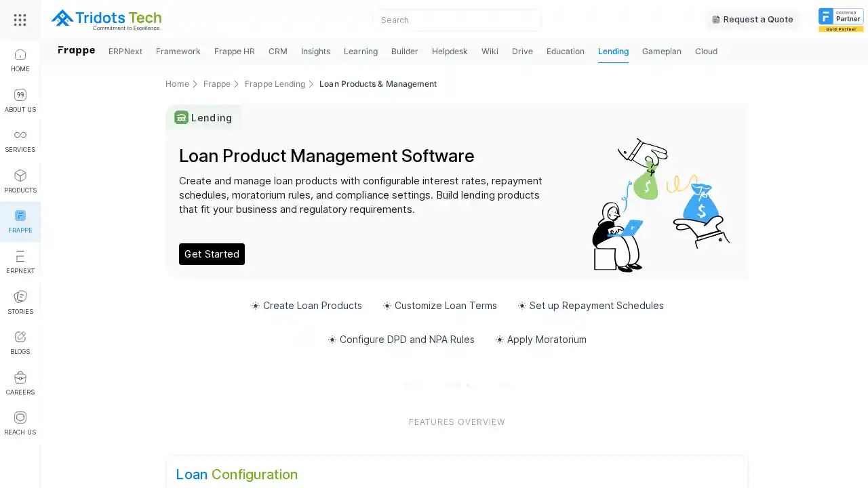Open Reach Us in the sidebar
This screenshot has height=488, width=868.
coord(20,424)
